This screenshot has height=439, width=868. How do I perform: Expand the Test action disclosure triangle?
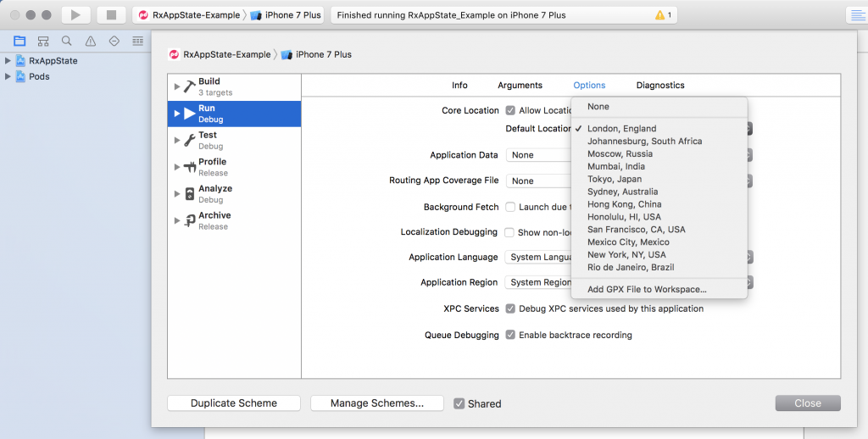pos(177,140)
